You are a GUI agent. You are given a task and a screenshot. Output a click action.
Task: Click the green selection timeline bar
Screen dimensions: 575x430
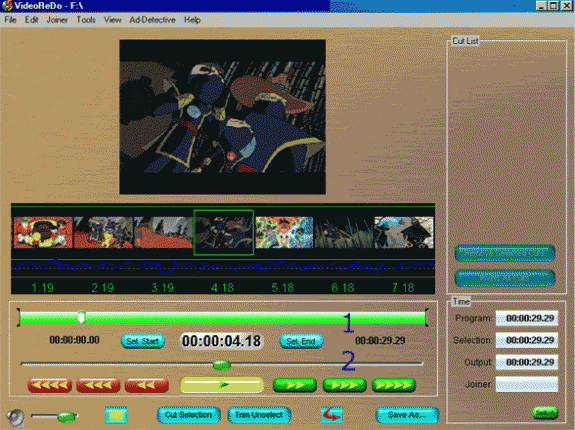pos(222,318)
